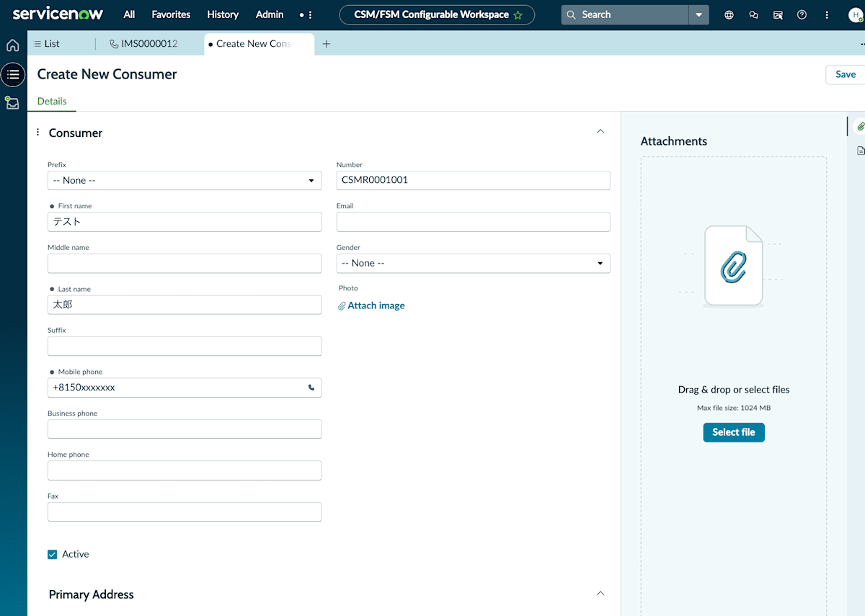Image resolution: width=865 pixels, height=616 pixels.
Task: Open the chat conversations icon
Action: pyautogui.click(x=753, y=14)
